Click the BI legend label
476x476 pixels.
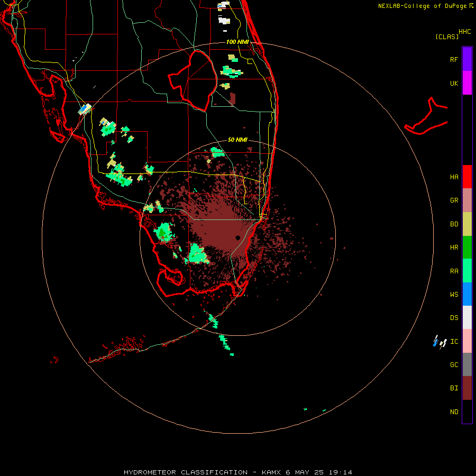[x=454, y=388]
